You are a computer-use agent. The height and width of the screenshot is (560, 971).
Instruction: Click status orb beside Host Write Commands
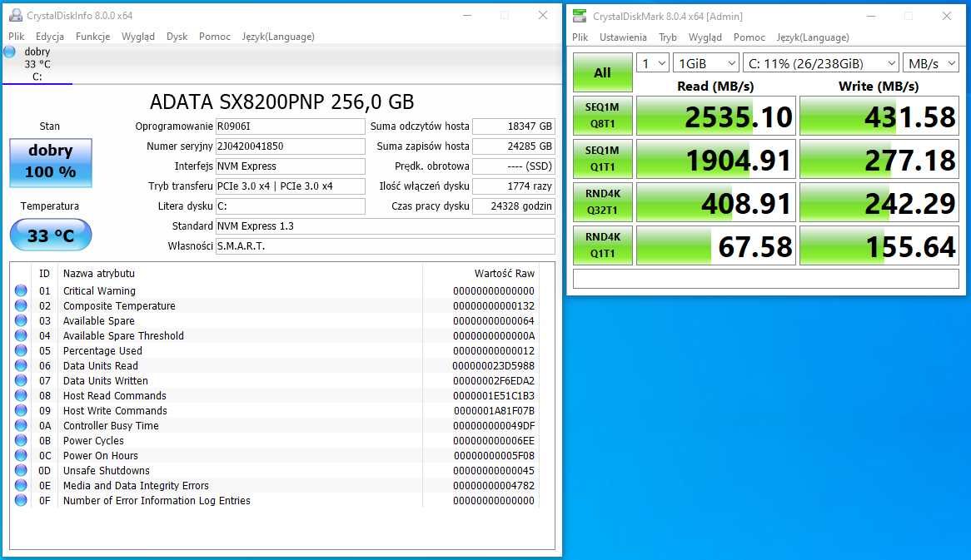(x=21, y=410)
